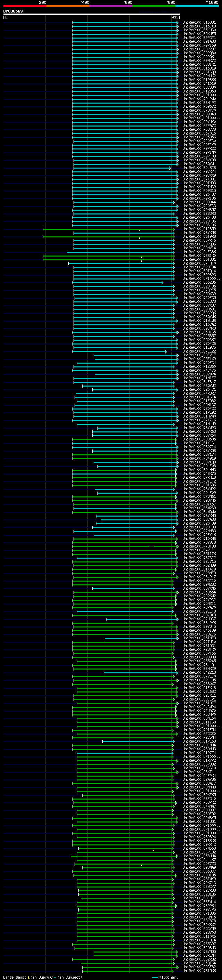The image size is (222, 980).
Task: Click the red ~20% identity legend segment
Action: coord(25,6)
